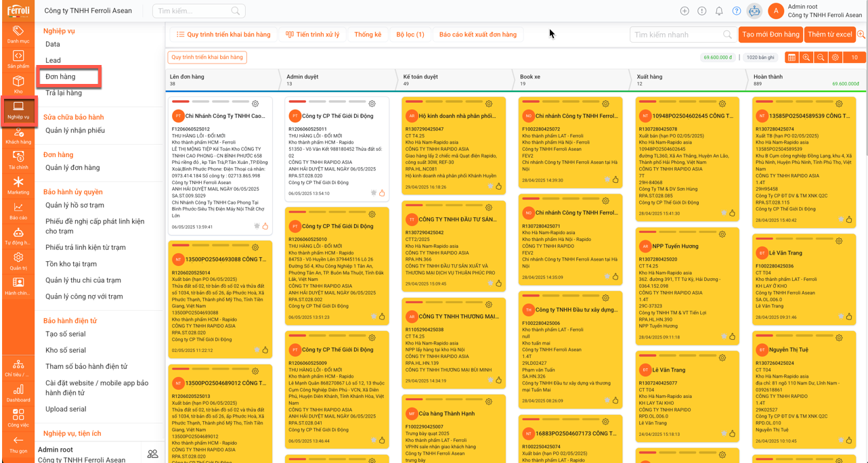Viewport: 868px width, 463px height.
Task: Open the Tự động hóa sidebar module
Action: pos(18,236)
